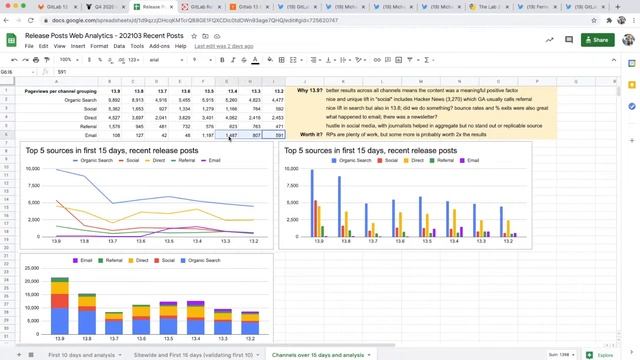Collapse the toolbar menus with arrow
The height and width of the screenshot is (360, 640).
pos(614,60)
